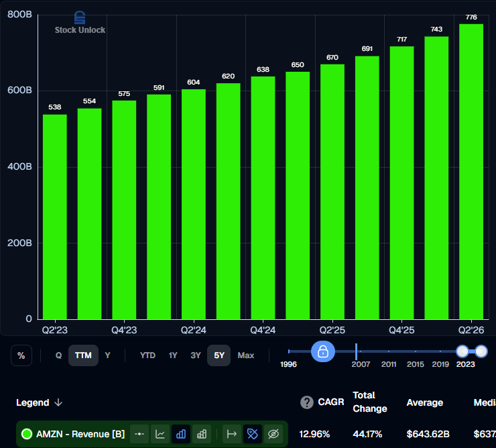496x448 pixels.
Task: Click the arrow-from-bar axis icon
Action: 232,434
